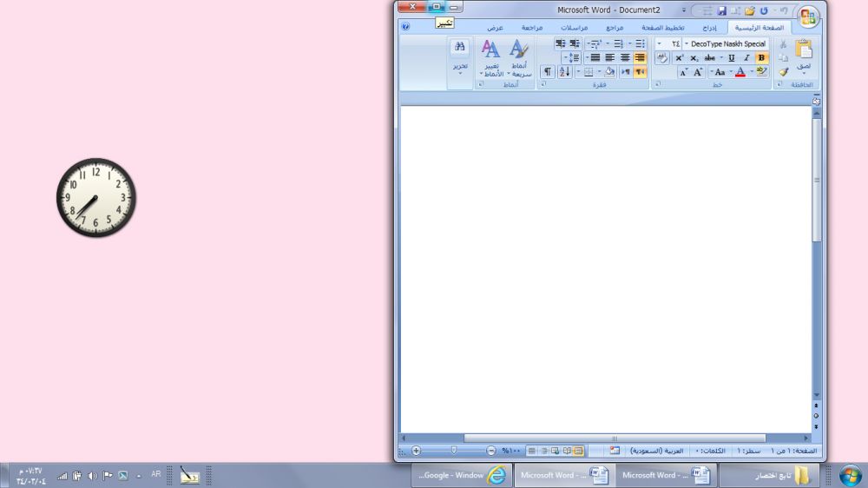Click the Clear Formatting icon
The height and width of the screenshot is (488, 868).
click(662, 58)
